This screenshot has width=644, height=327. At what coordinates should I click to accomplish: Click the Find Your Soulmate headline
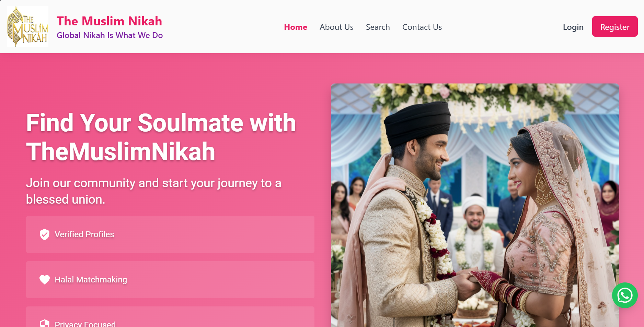pos(161,137)
